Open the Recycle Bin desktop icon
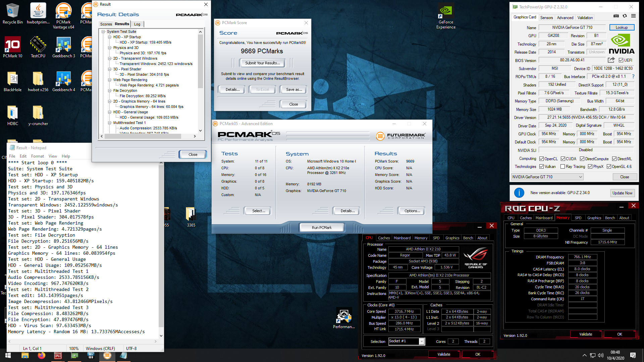Viewport: 644px width, 362px height. pyautogui.click(x=12, y=14)
